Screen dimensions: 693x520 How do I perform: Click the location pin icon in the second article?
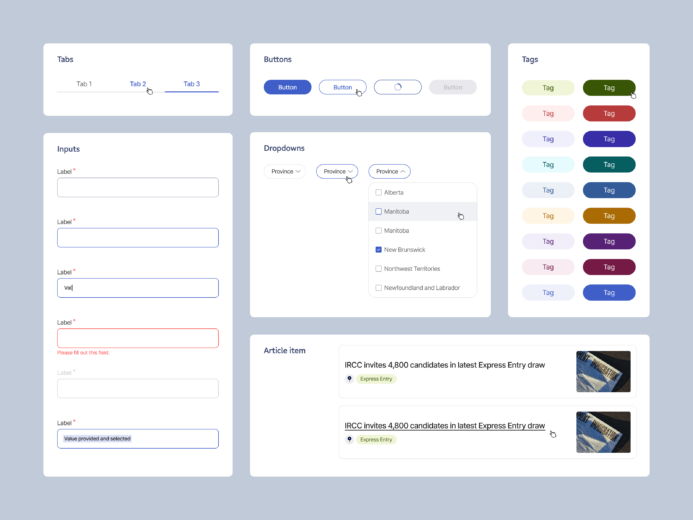click(349, 439)
